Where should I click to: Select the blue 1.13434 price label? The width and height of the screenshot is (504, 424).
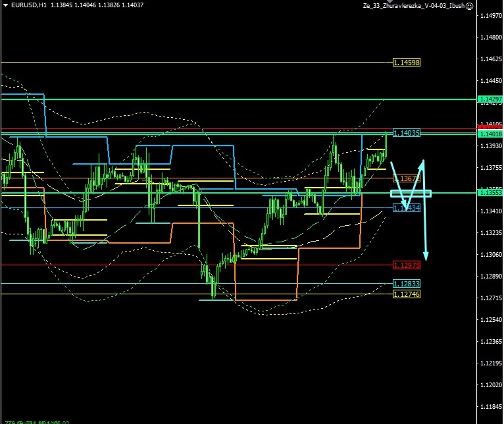coord(406,208)
